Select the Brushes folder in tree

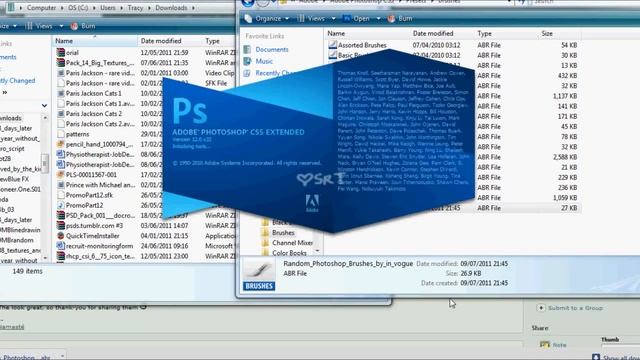click(x=283, y=233)
